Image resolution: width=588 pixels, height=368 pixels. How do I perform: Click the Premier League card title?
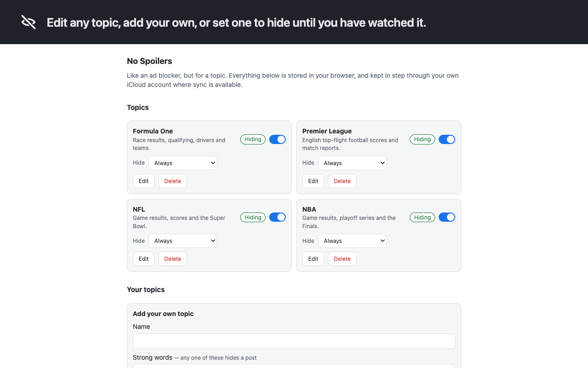[327, 131]
